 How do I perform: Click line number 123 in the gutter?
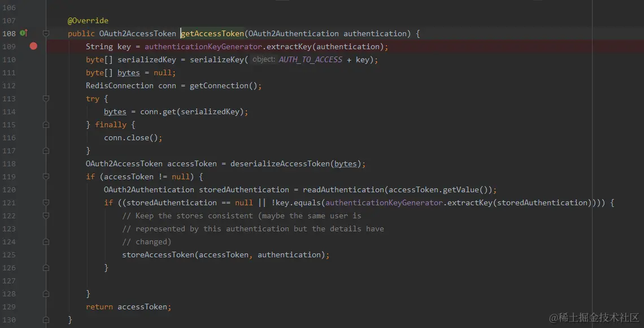(x=9, y=229)
